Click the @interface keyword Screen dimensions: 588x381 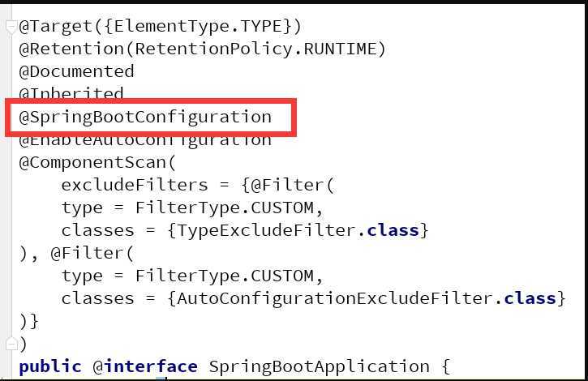coord(144,366)
